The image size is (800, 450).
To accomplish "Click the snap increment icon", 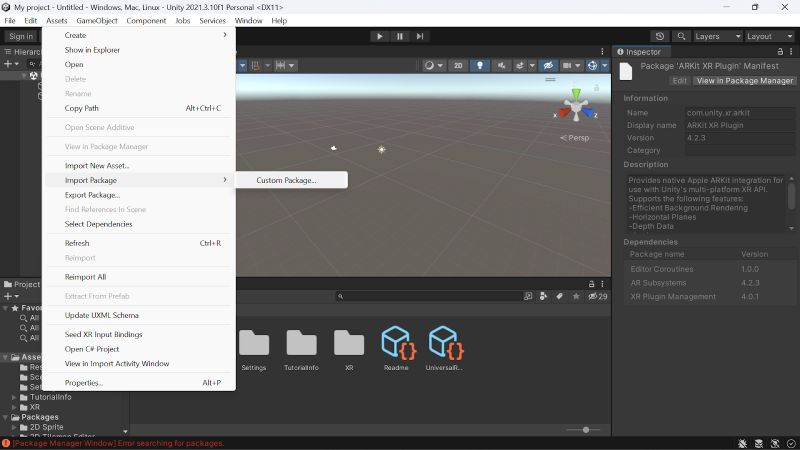I will pyautogui.click(x=280, y=65).
